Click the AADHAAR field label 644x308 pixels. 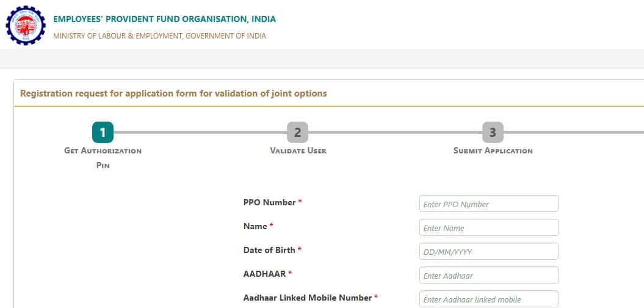point(264,274)
